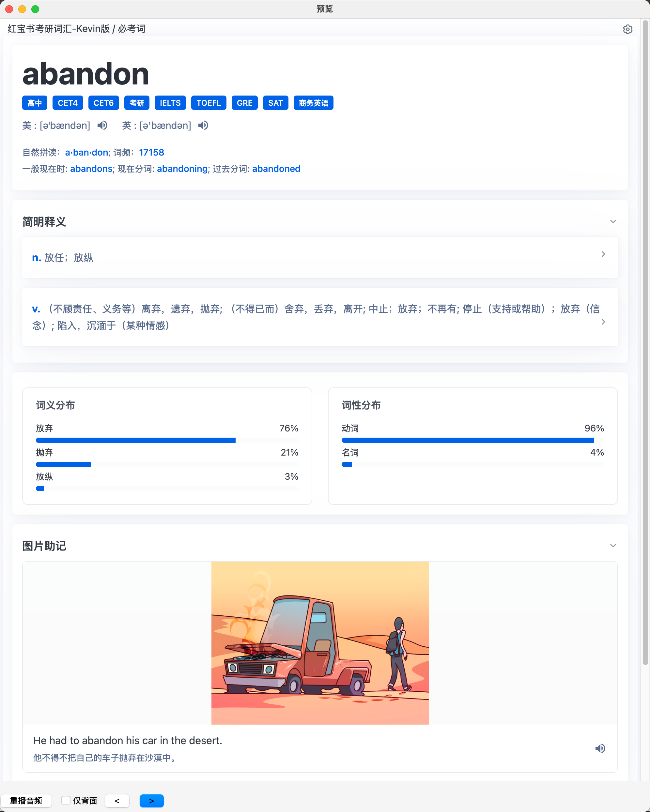Click the burning car mnemonic image
This screenshot has width=650, height=812.
[319, 643]
